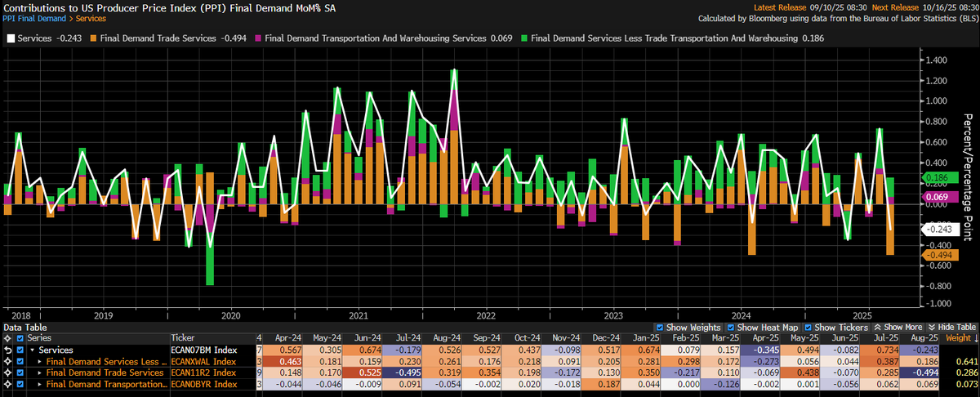Viewport: 980px width, 397px height.
Task: Click the Weight column sort arrow
Action: [x=975, y=337]
